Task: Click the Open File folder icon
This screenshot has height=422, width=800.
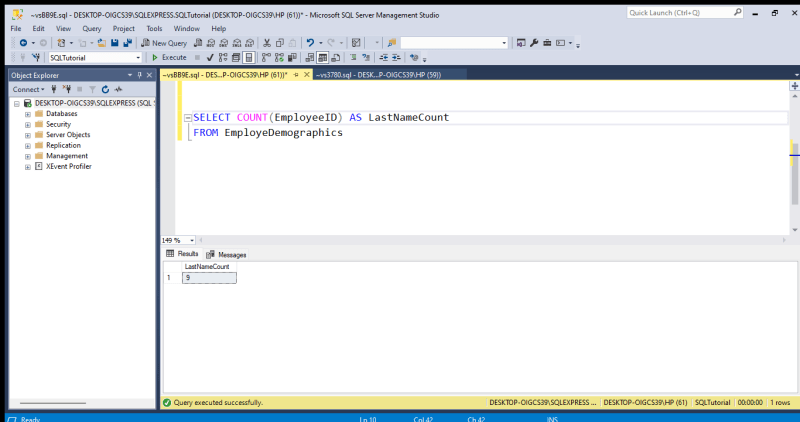Action: click(x=102, y=43)
